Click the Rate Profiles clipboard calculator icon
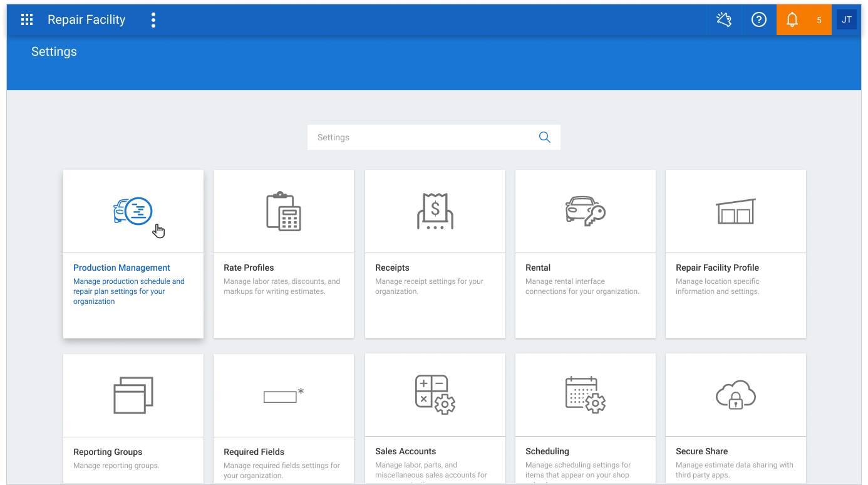The image size is (868, 485). (x=284, y=211)
